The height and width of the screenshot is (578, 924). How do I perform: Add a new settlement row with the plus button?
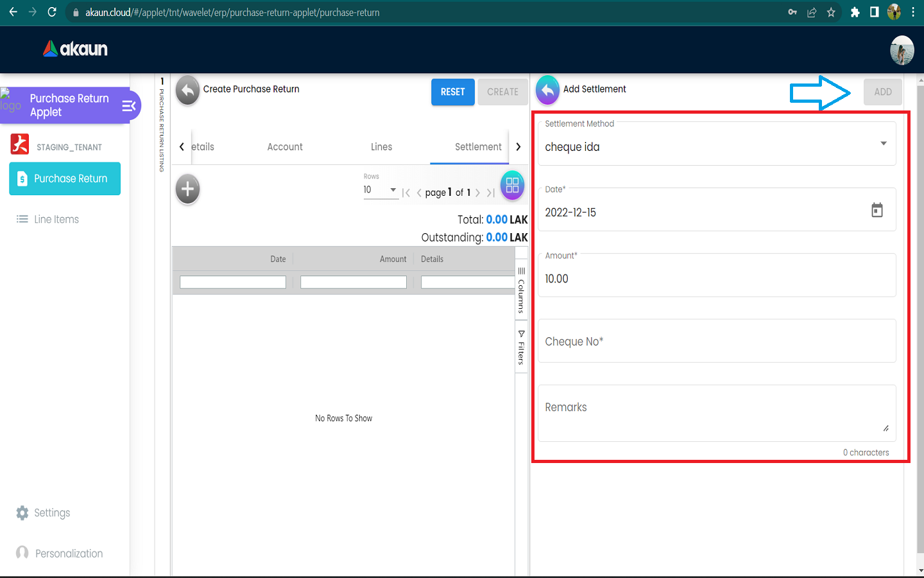click(x=187, y=189)
